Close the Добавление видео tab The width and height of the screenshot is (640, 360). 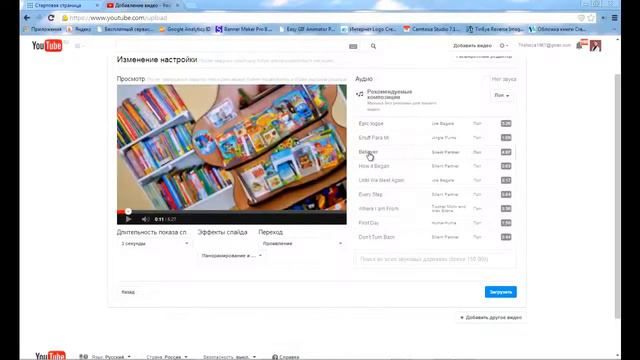(178, 5)
